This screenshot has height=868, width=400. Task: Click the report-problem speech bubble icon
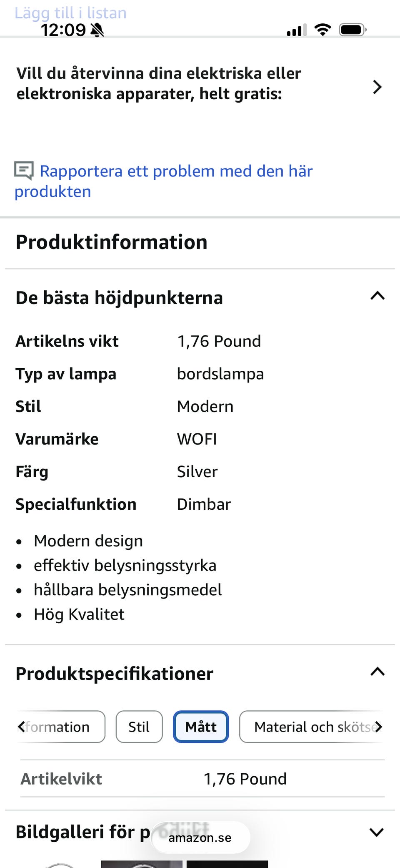(24, 171)
